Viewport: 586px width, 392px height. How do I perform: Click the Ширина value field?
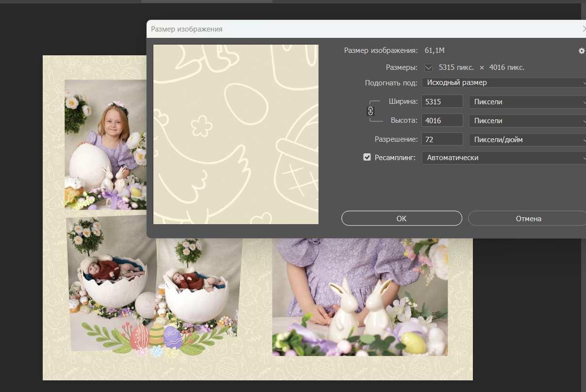[442, 102]
